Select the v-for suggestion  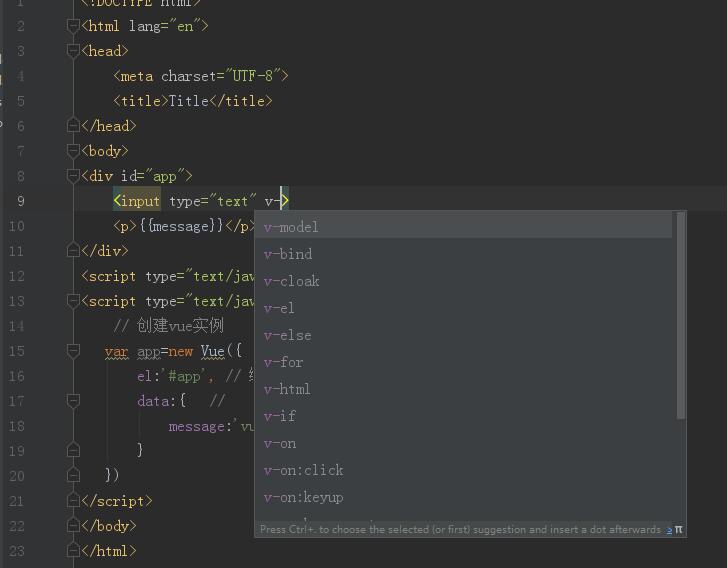click(x=463, y=362)
